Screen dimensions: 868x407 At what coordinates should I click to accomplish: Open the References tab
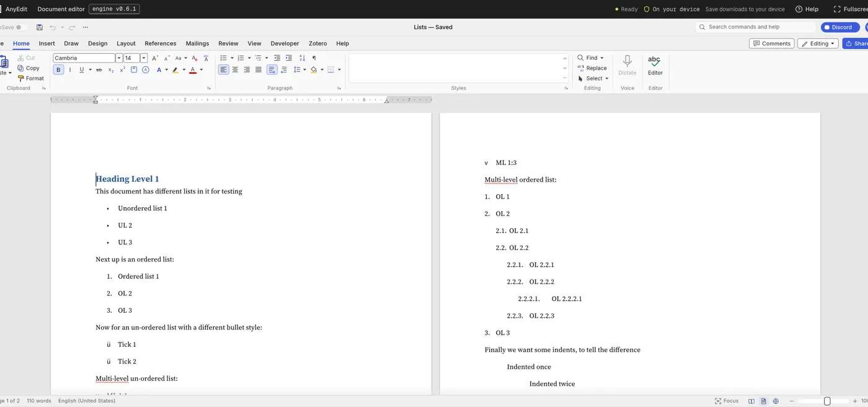click(161, 43)
